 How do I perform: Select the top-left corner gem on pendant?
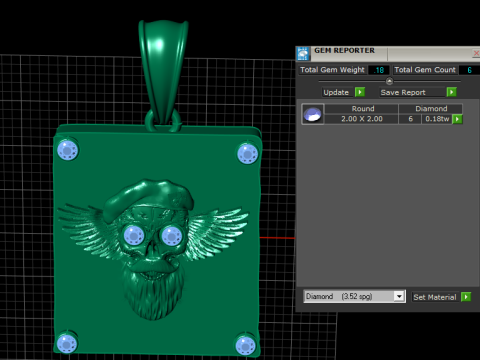tap(68, 150)
